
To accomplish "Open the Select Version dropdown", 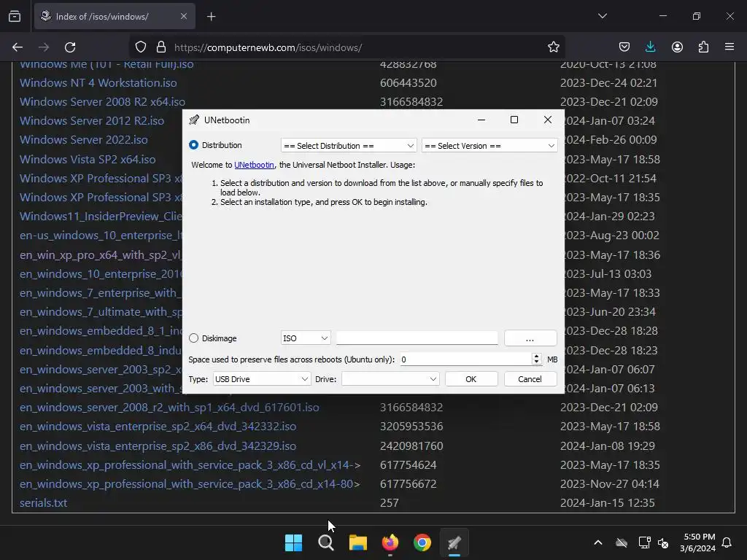I will coord(489,146).
